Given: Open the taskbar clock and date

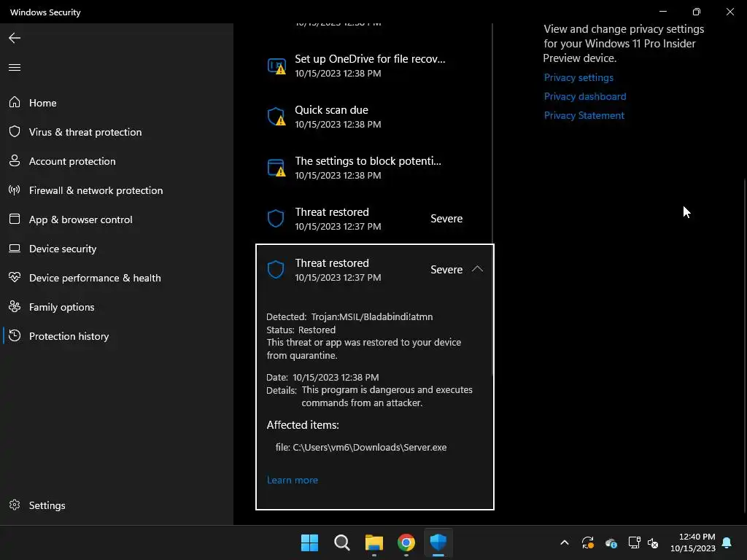Looking at the screenshot, I should click(x=693, y=542).
